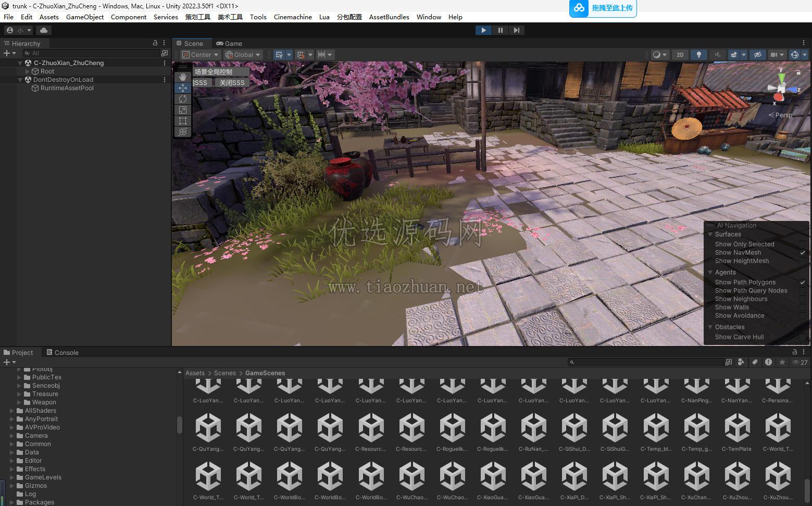Click the Project panel vertical scrollbar
The height and width of the screenshot is (506, 812).
point(179,425)
